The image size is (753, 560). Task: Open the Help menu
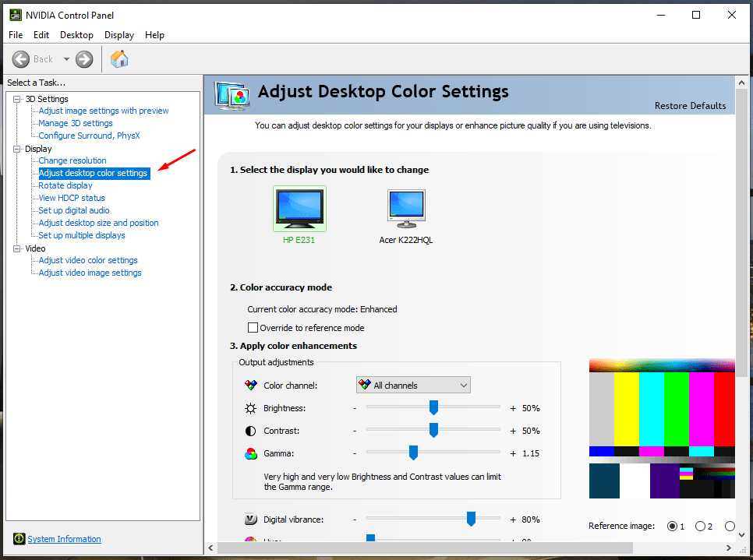(x=154, y=35)
